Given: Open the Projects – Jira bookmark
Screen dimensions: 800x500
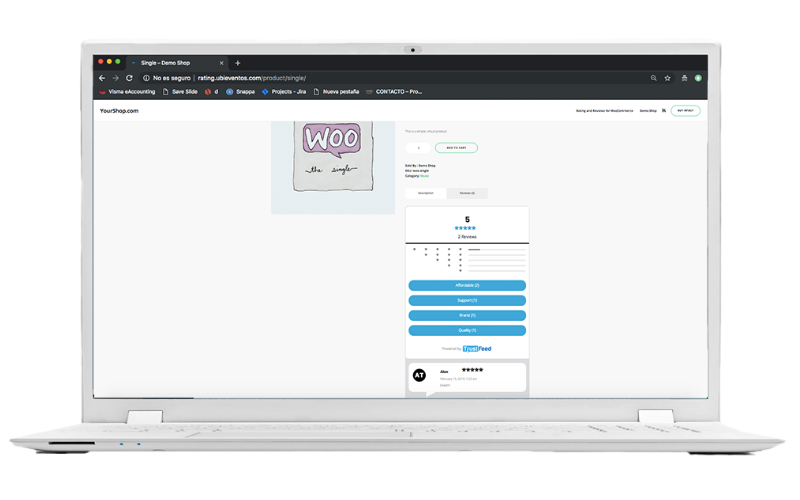Looking at the screenshot, I should coord(284,92).
